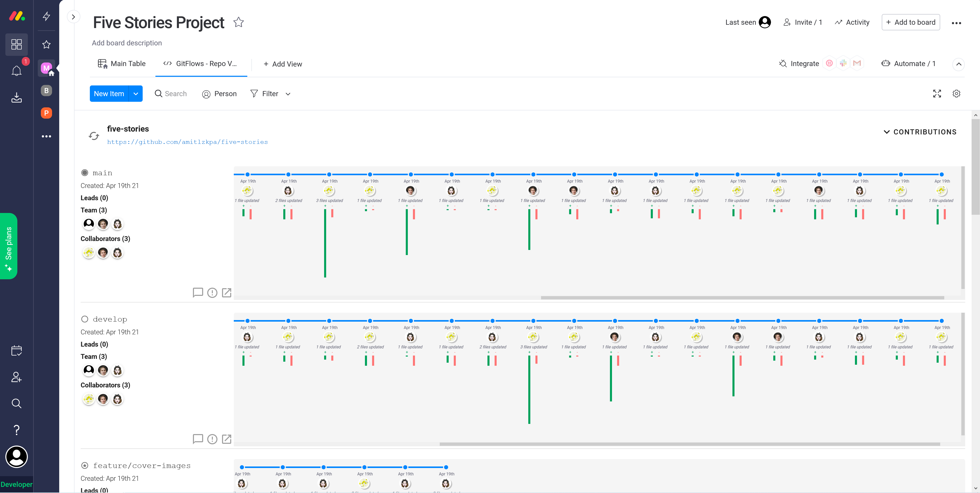Viewport: 980px width, 493px height.
Task: Select the main branch radio button
Action: pyautogui.click(x=84, y=173)
